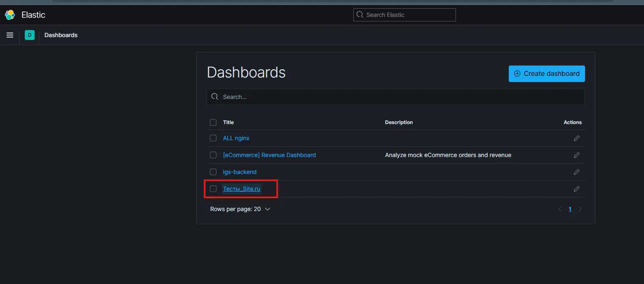Click the Elastic logo icon
This screenshot has width=644, height=284.
coord(10,15)
